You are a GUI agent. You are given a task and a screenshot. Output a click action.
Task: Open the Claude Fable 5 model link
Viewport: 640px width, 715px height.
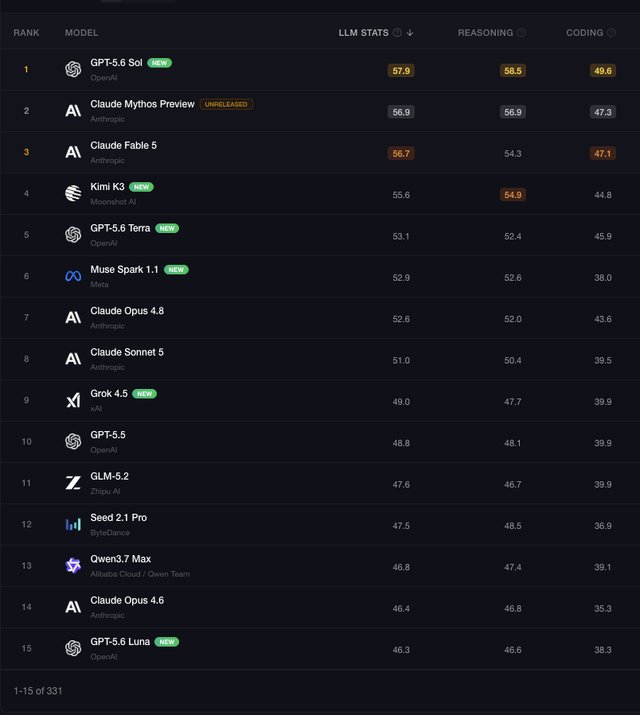point(124,145)
